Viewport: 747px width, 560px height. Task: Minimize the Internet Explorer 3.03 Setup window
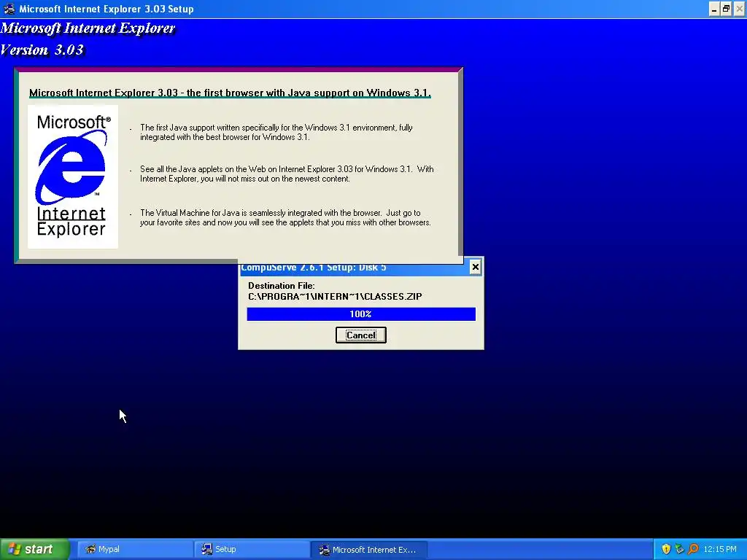[x=713, y=9]
